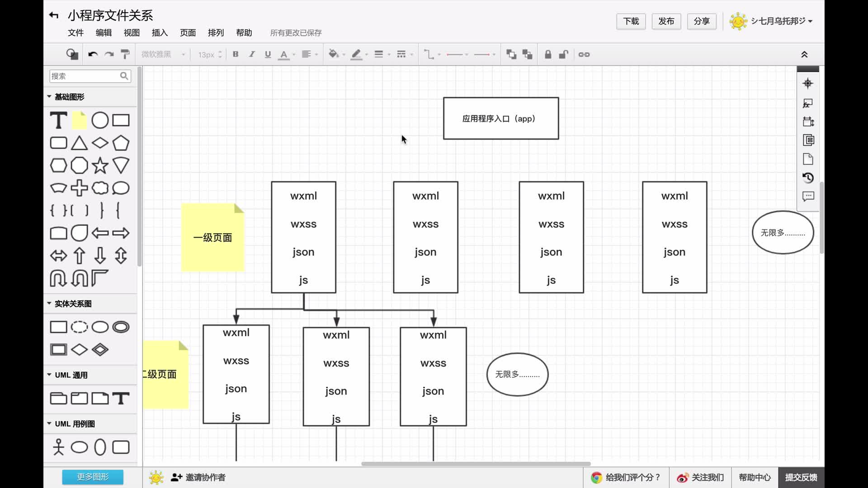This screenshot has height=488, width=868.
Task: Open the comments speech bubble icon
Action: (808, 196)
